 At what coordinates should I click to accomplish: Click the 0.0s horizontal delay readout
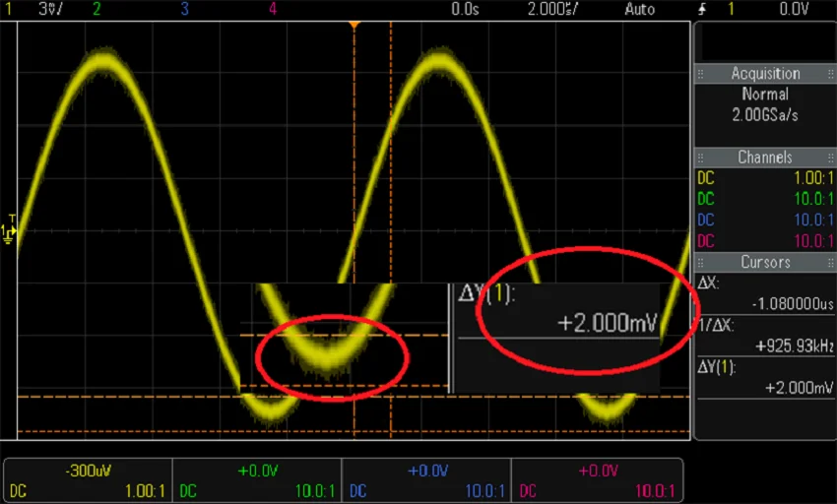point(464,9)
